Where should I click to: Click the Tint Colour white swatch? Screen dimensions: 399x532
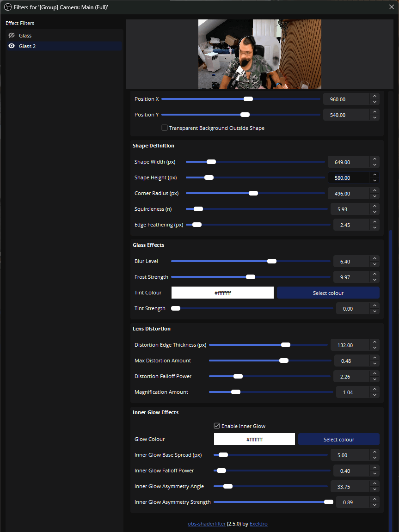point(222,293)
